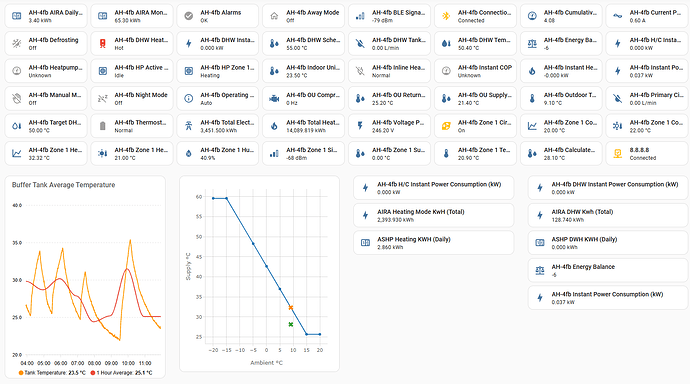This screenshot has height=384, width=690.
Task: Click the yellow Zone 1 Circulation icon showing On
Action: point(446,126)
